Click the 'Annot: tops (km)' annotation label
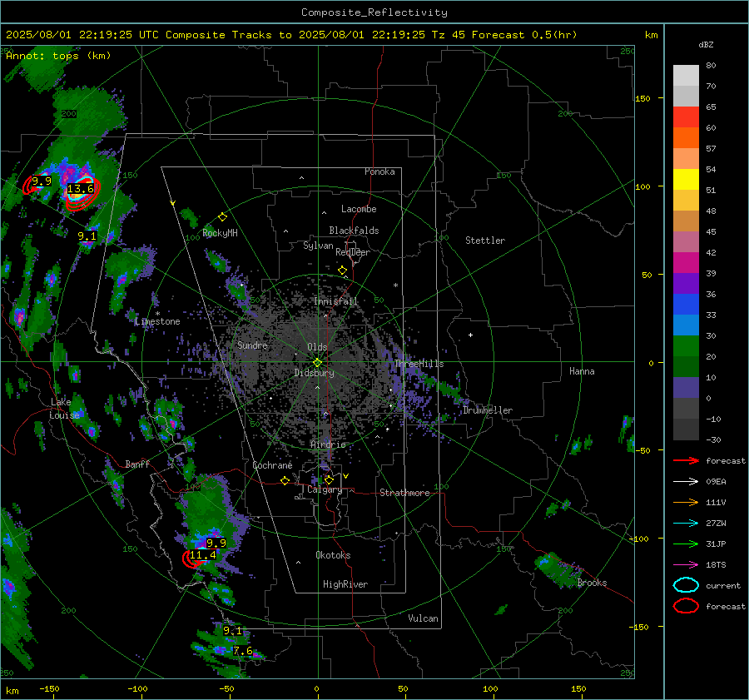The height and width of the screenshot is (700, 749). coord(58,56)
